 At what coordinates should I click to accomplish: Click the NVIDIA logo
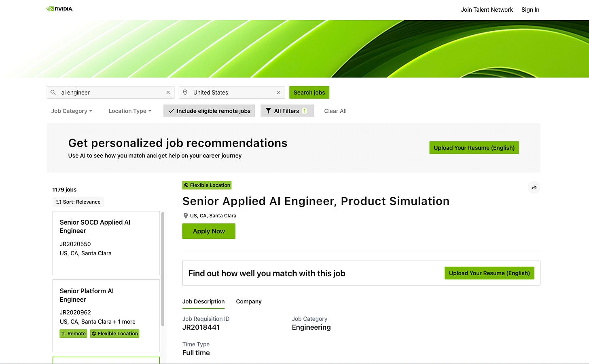(x=59, y=9)
